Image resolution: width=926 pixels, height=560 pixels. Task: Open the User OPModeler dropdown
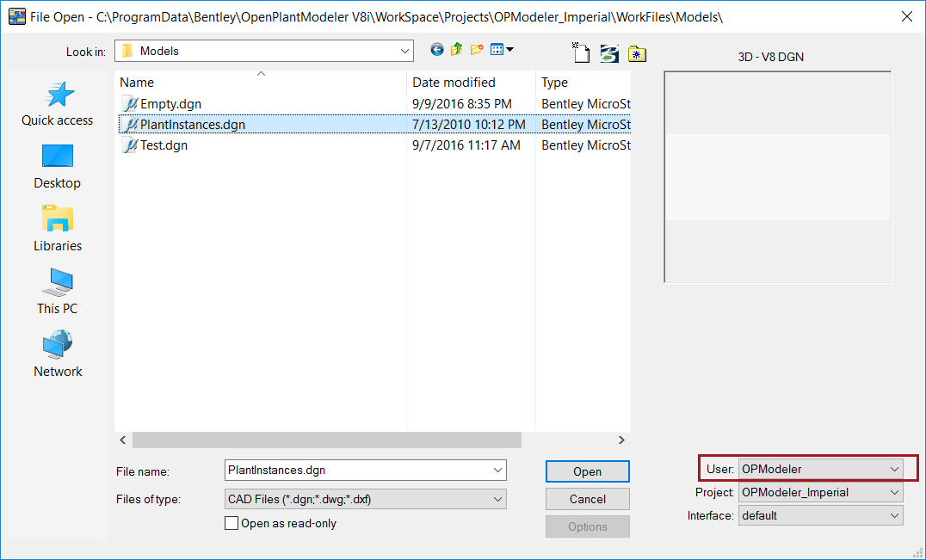coord(895,469)
